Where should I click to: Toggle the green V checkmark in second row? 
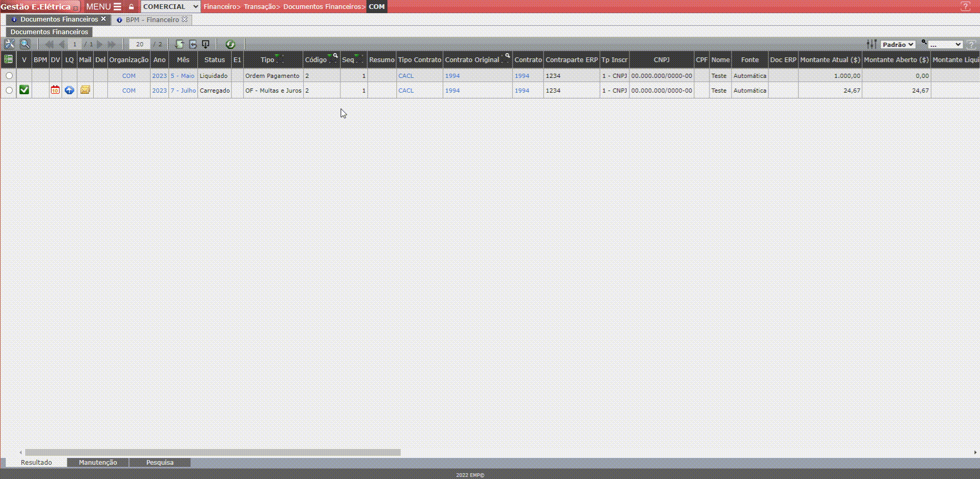pos(24,90)
